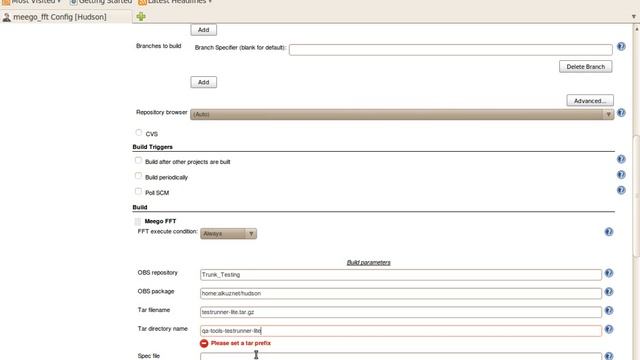Focus the OBS package field
Image resolution: width=640 pixels, height=360 pixels.
pos(401,293)
